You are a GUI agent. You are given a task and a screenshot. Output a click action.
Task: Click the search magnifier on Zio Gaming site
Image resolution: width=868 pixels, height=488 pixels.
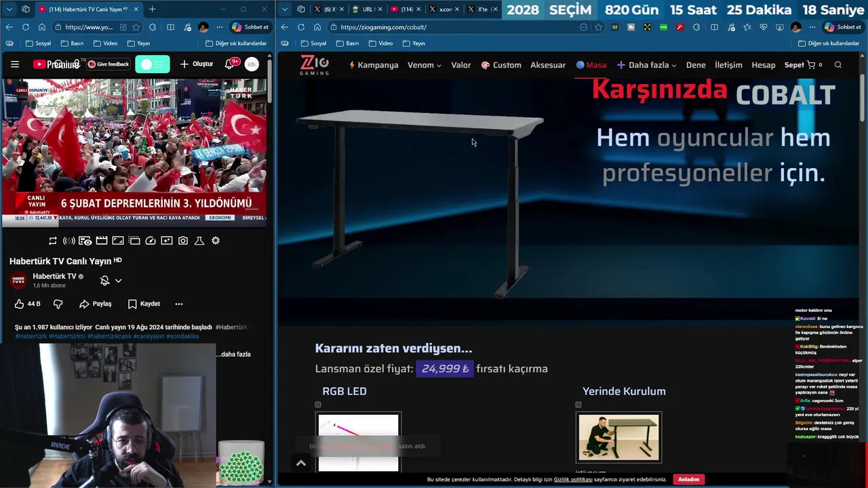[x=838, y=65]
